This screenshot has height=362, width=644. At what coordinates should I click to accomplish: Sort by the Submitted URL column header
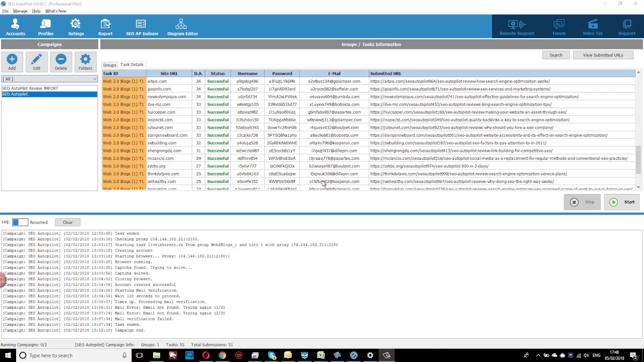coord(502,73)
